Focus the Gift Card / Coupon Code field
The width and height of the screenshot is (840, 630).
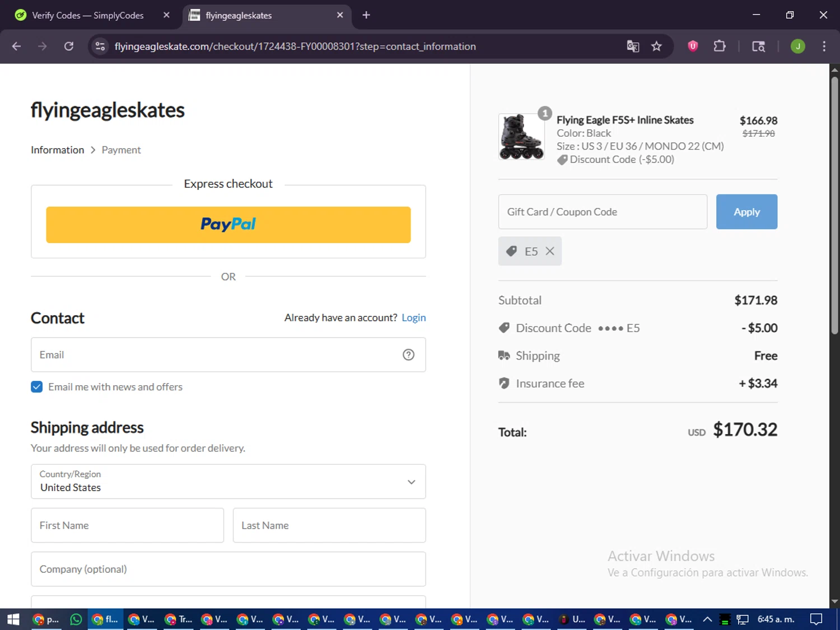click(x=603, y=212)
